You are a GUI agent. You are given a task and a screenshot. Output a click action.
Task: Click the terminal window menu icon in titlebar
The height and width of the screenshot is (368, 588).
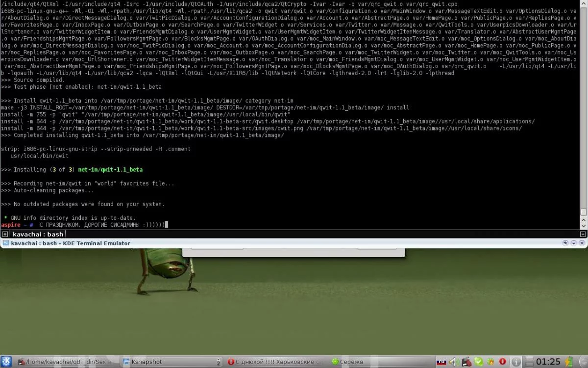pyautogui.click(x=5, y=243)
